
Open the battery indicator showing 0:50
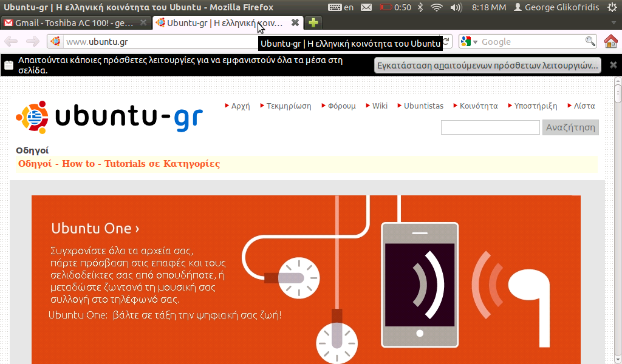pos(395,7)
